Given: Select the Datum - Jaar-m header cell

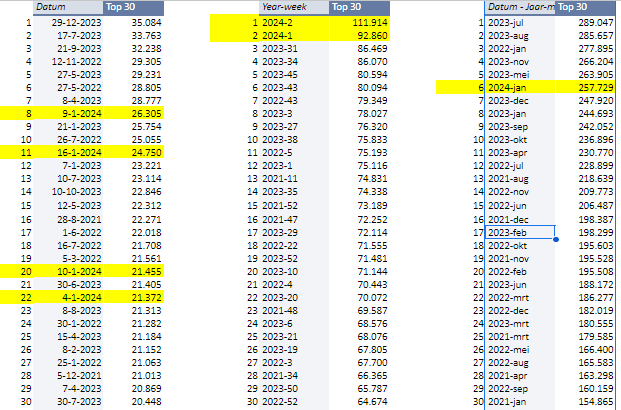Looking at the screenshot, I should [520, 7].
